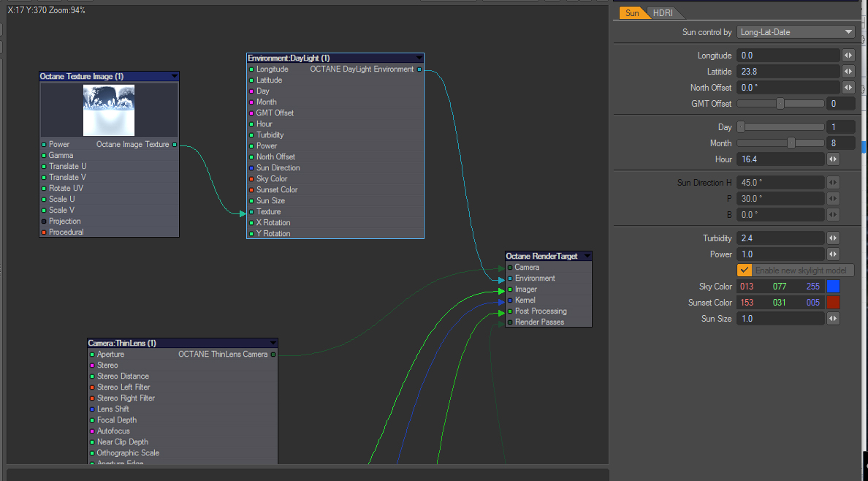
Task: Click the Camera input connector on RenderTarget
Action: 510,267
